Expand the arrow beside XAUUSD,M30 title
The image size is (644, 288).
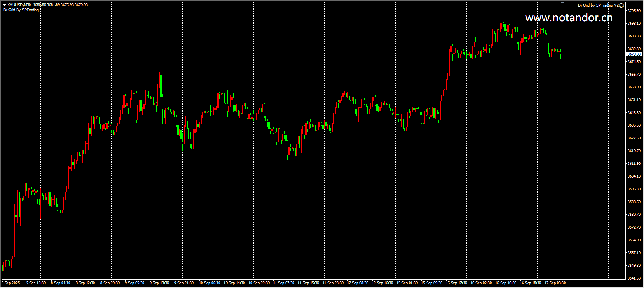point(4,5)
